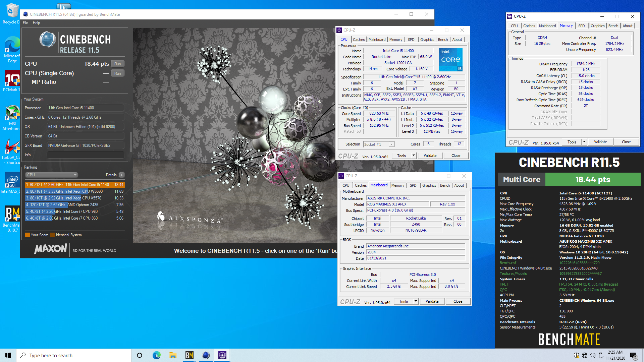Open the Socket #1 selection dropdown
This screenshot has width=644, height=362.
[x=379, y=144]
